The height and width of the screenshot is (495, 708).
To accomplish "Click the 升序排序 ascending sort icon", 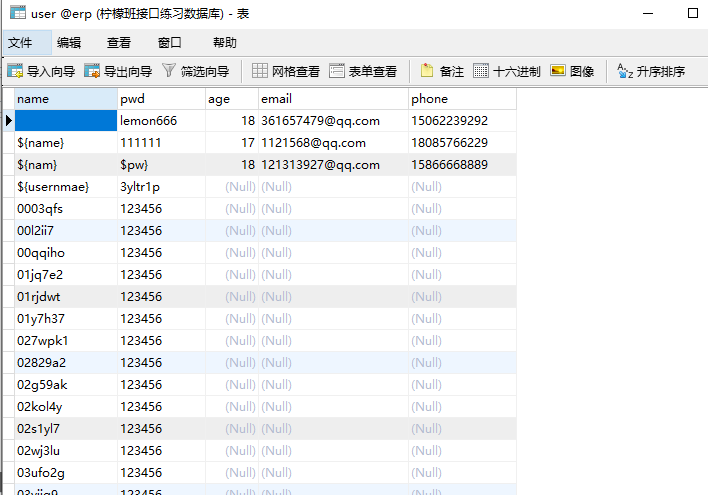I will [625, 71].
